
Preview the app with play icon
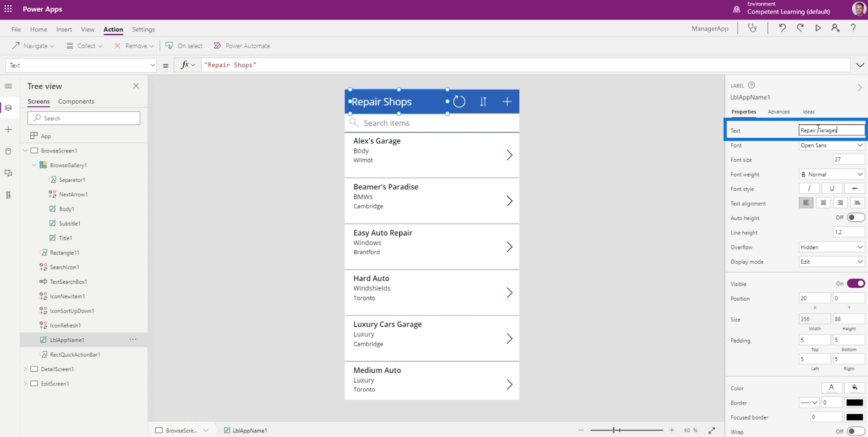(x=818, y=28)
